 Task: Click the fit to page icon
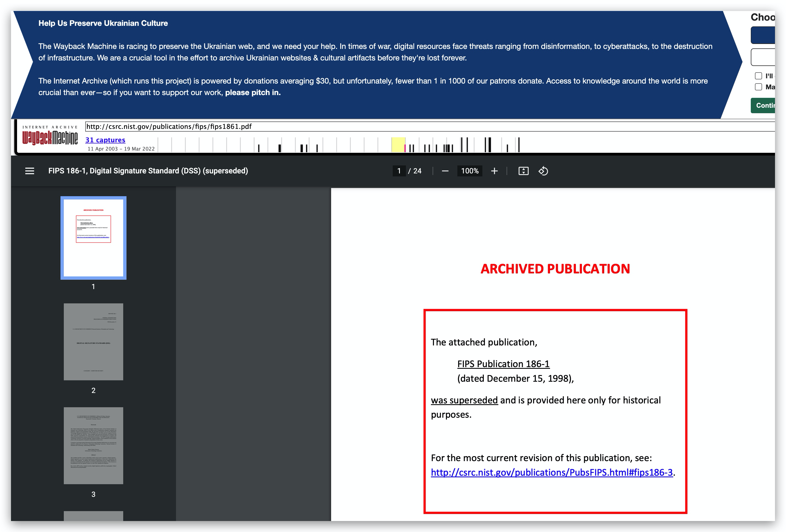[x=523, y=171]
